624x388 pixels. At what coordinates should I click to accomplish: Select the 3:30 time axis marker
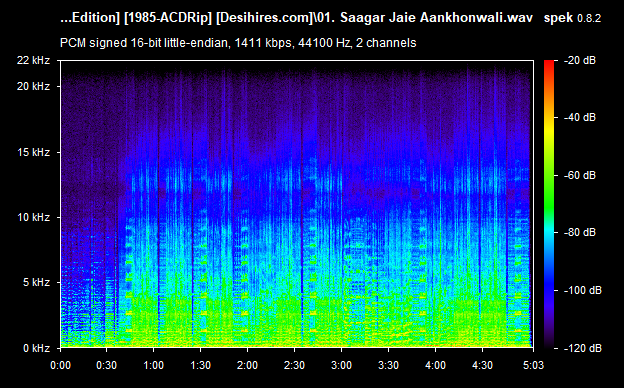388,365
